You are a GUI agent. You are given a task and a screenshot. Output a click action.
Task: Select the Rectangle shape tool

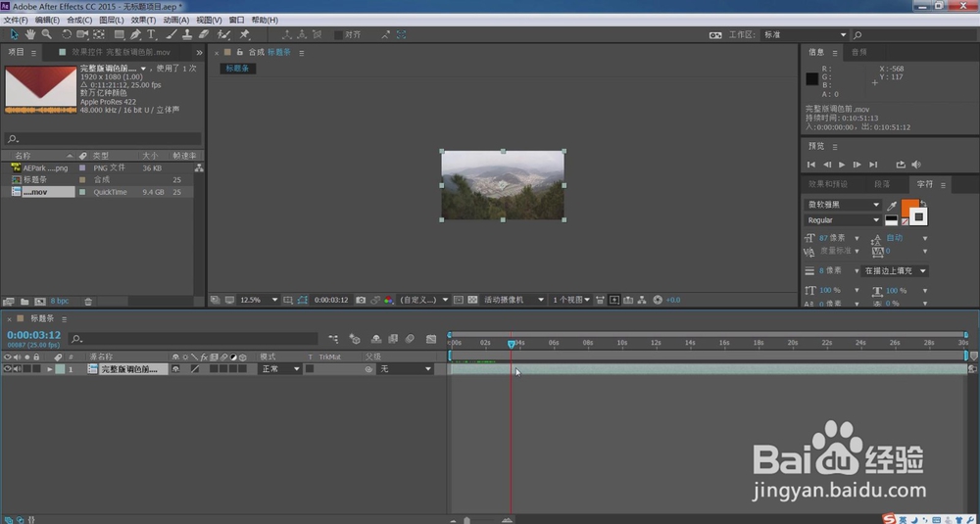pos(119,34)
